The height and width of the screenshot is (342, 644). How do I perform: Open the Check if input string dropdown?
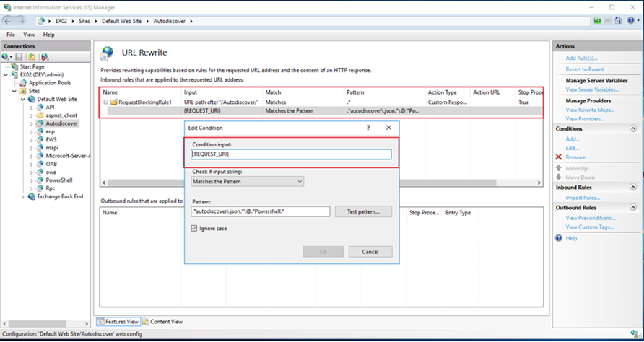pyautogui.click(x=247, y=182)
